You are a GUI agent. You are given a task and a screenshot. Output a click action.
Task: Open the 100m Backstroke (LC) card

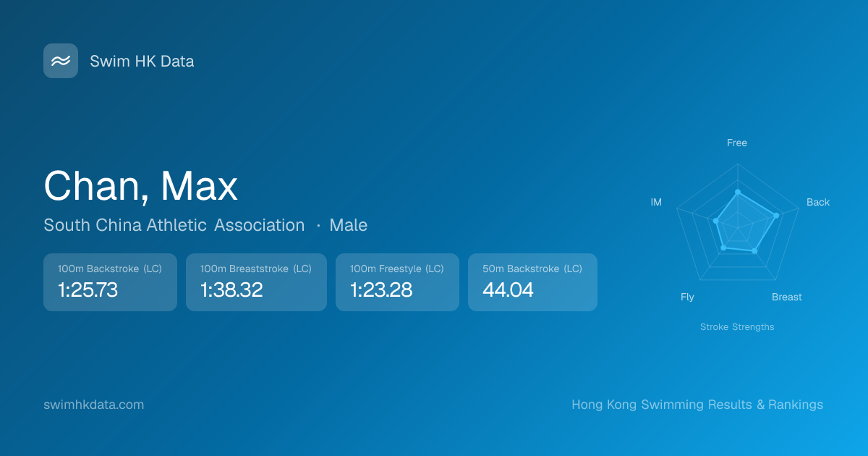[110, 282]
